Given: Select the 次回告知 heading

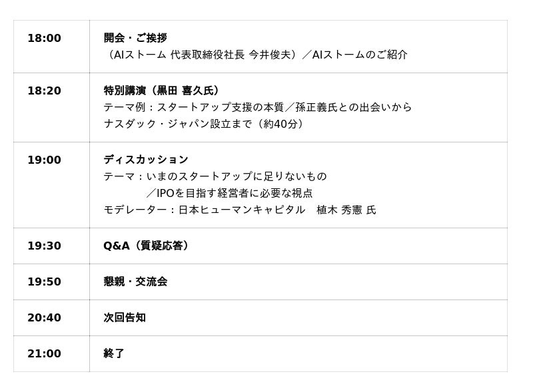Looking at the screenshot, I should (125, 317).
